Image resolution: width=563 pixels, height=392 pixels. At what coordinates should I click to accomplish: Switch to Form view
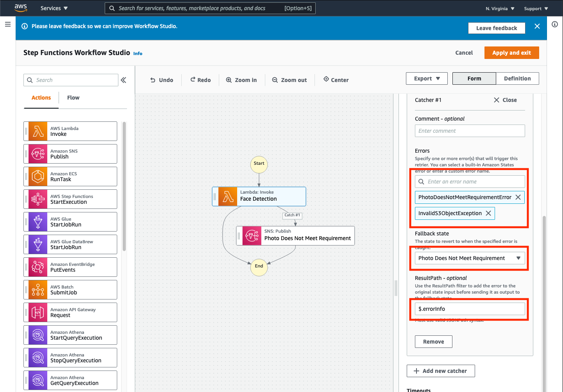click(x=474, y=78)
